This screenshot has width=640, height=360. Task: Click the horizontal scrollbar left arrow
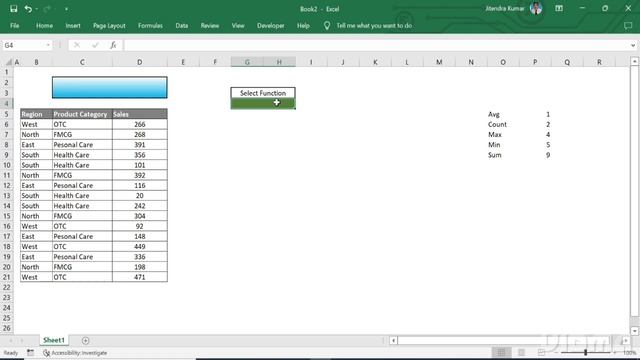click(393, 340)
